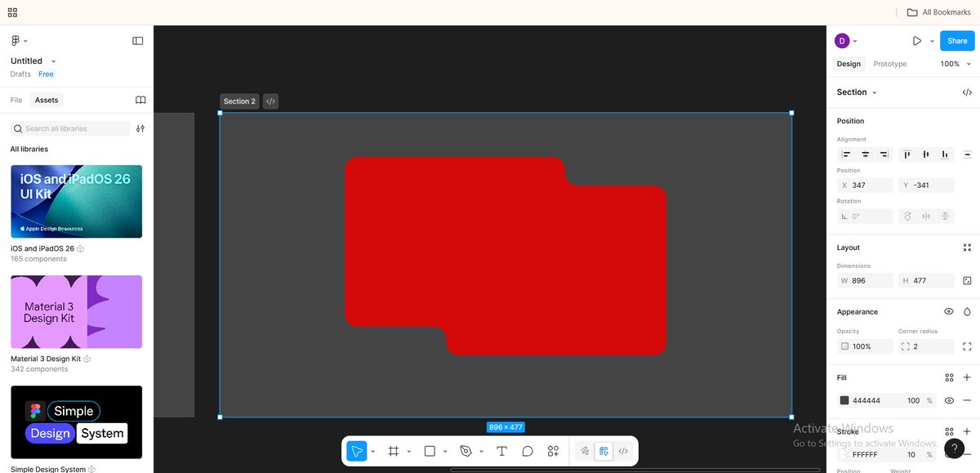Open the code view icon in Section header
This screenshot has height=473, width=980.
[x=967, y=92]
